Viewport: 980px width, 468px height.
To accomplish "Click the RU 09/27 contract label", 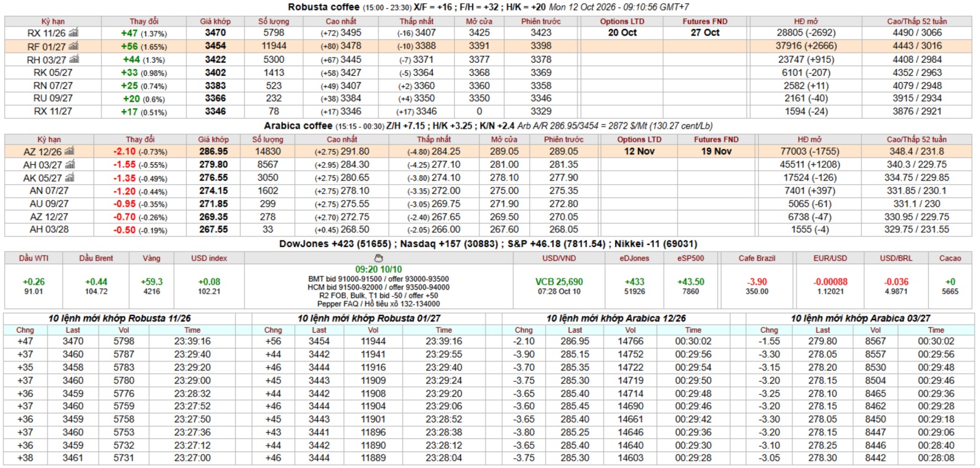I will click(x=53, y=99).
